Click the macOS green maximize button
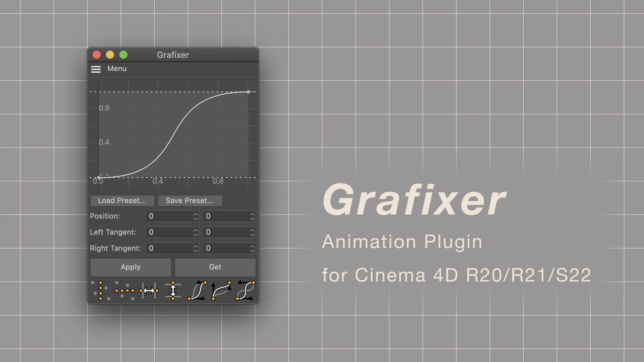This screenshot has height=362, width=644. click(x=125, y=54)
